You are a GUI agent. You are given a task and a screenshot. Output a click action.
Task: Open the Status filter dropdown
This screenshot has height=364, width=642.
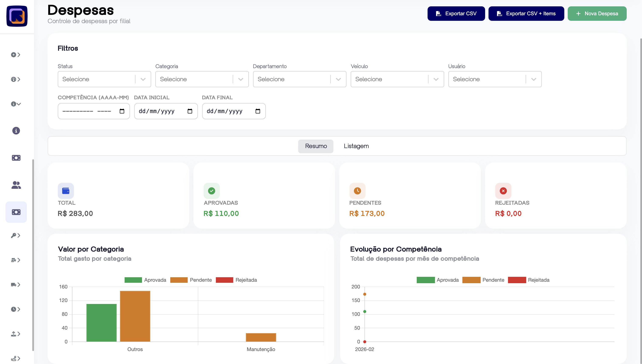click(104, 79)
